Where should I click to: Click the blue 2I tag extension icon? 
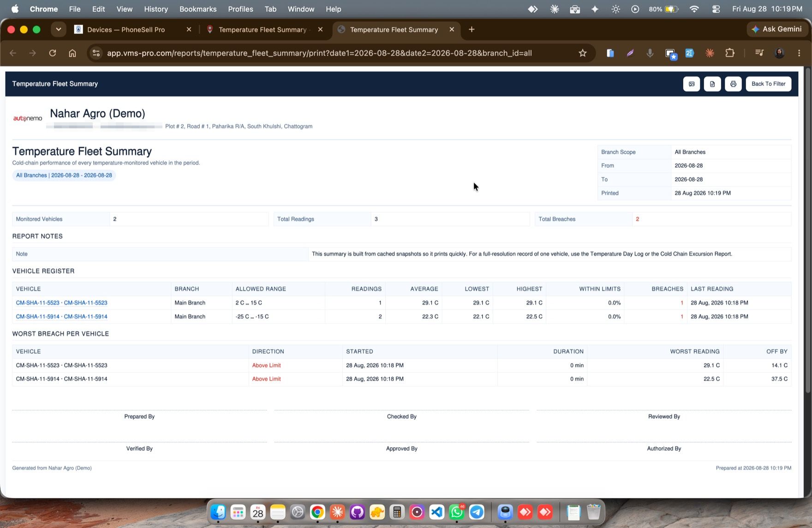pos(690,53)
